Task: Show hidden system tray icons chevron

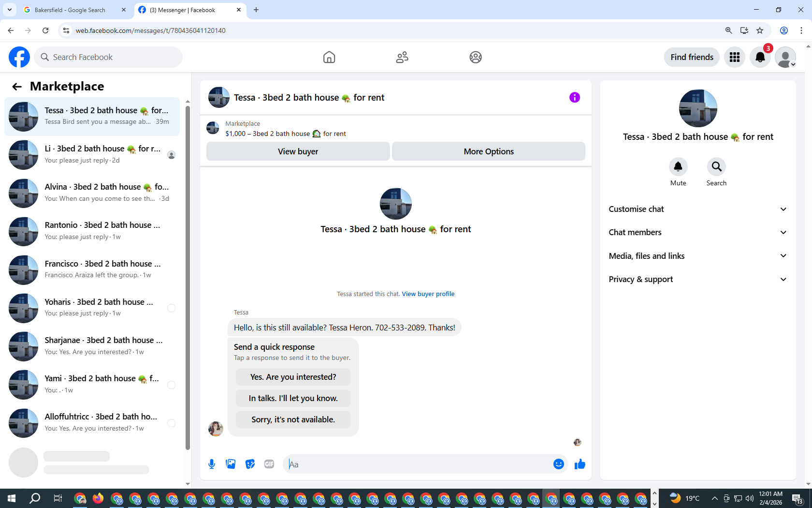Action: point(715,498)
